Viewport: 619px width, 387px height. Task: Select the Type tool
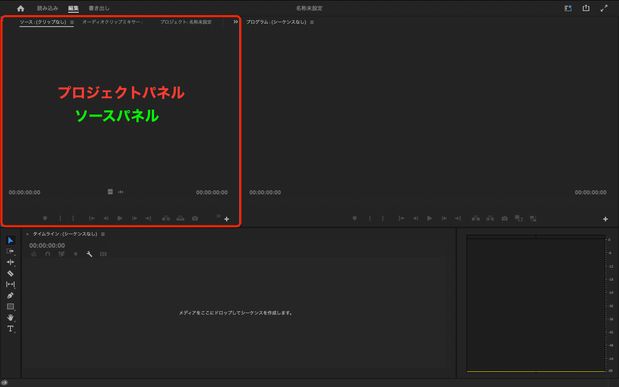click(x=11, y=329)
